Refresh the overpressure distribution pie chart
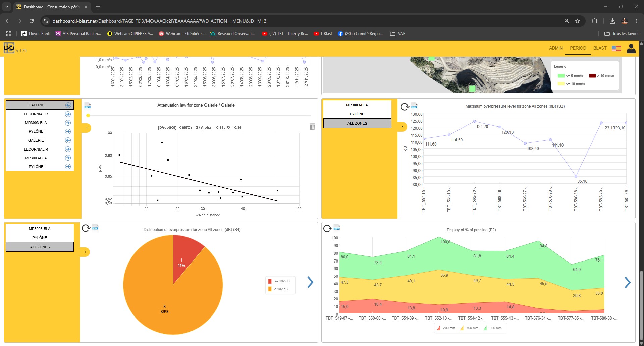 [85, 229]
